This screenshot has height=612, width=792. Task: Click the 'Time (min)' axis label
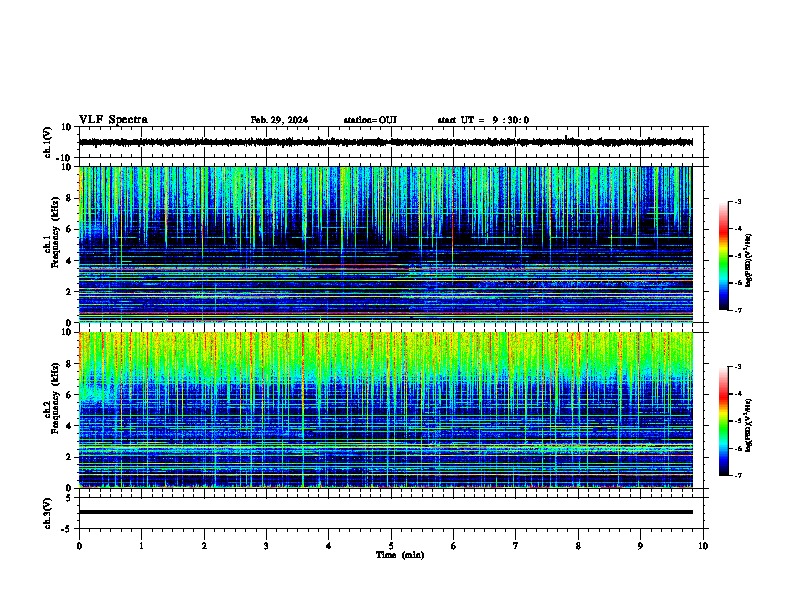pyautogui.click(x=400, y=555)
